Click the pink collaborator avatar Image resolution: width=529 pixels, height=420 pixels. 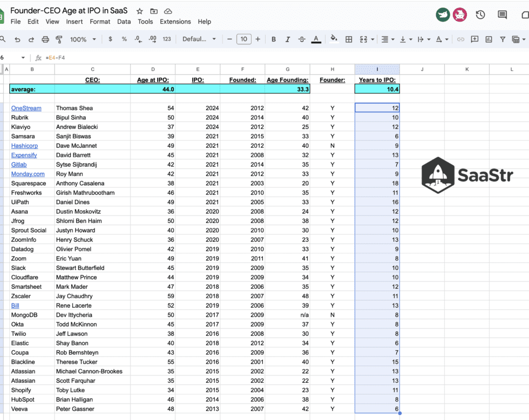pyautogui.click(x=459, y=15)
